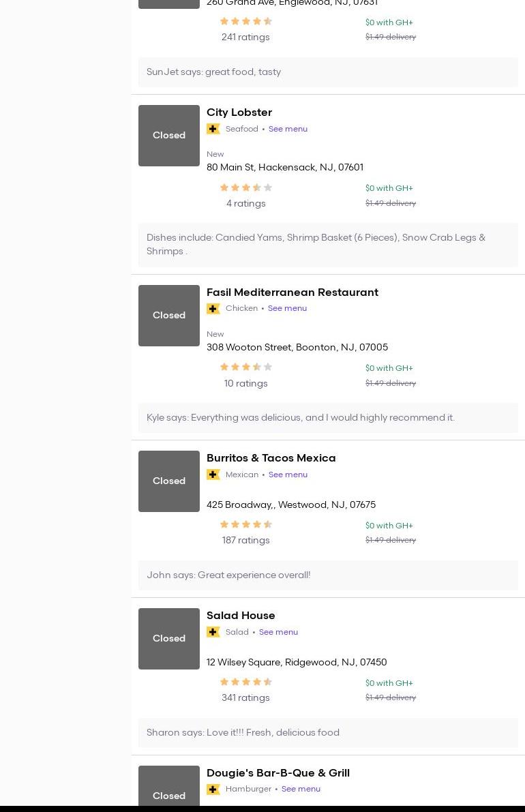Open See menu link for City Lobster
The height and width of the screenshot is (812, 525).
pyautogui.click(x=288, y=129)
